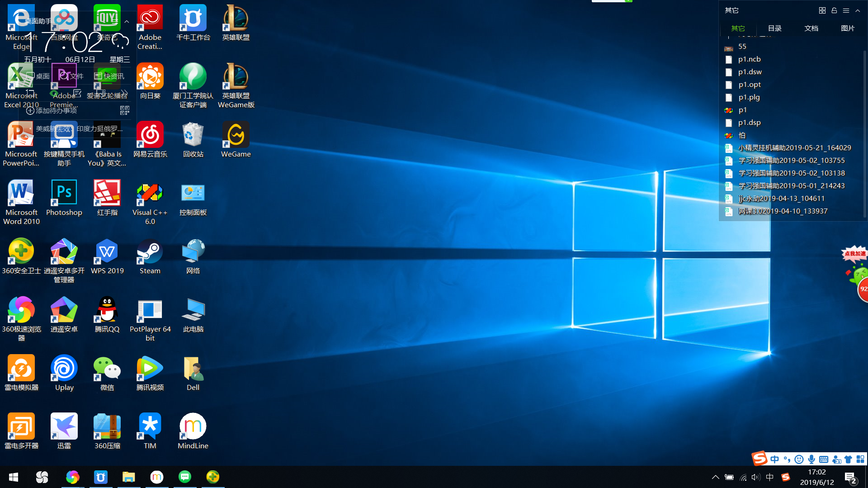Open WeGame desktop icon
Viewport: 868px width, 488px height.
coord(236,140)
